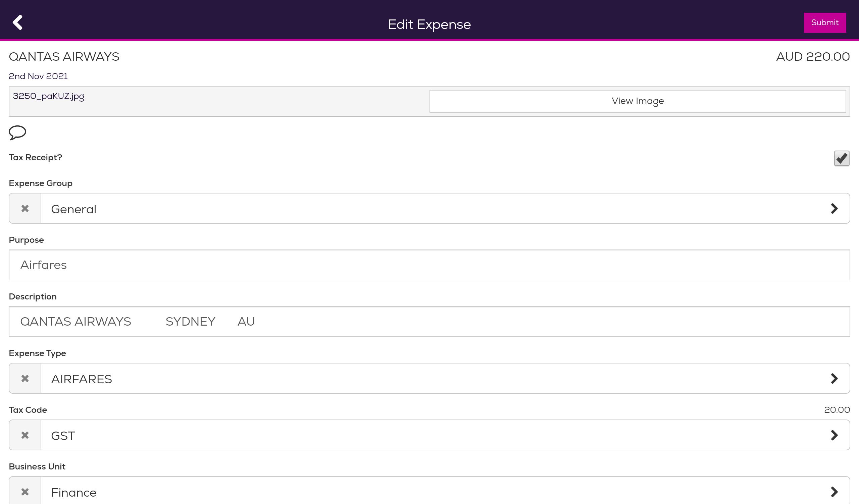The width and height of the screenshot is (859, 504).
Task: Click the Business Unit label
Action: point(37,466)
